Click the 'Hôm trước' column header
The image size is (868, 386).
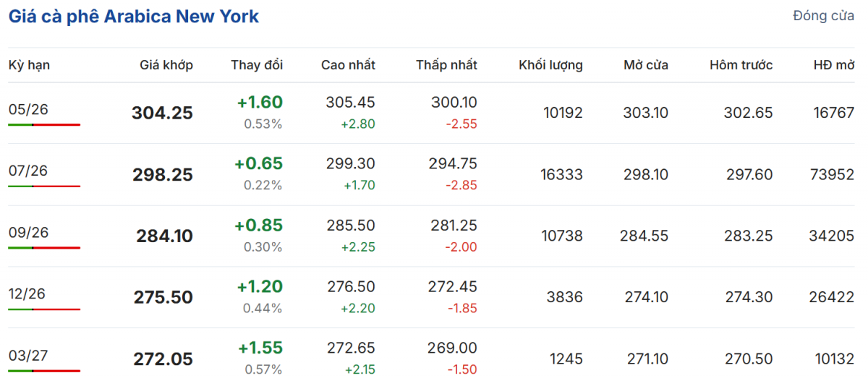pyautogui.click(x=741, y=65)
